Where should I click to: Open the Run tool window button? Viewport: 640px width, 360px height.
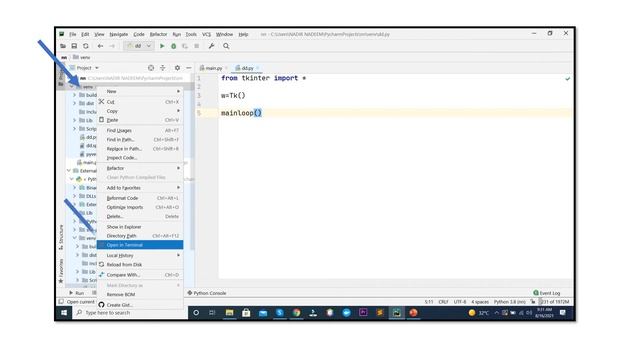(76, 293)
